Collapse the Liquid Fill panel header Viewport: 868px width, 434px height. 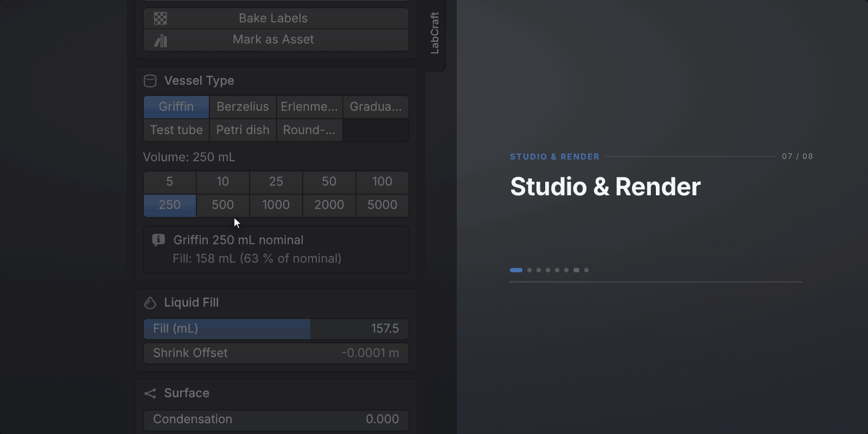point(276,303)
